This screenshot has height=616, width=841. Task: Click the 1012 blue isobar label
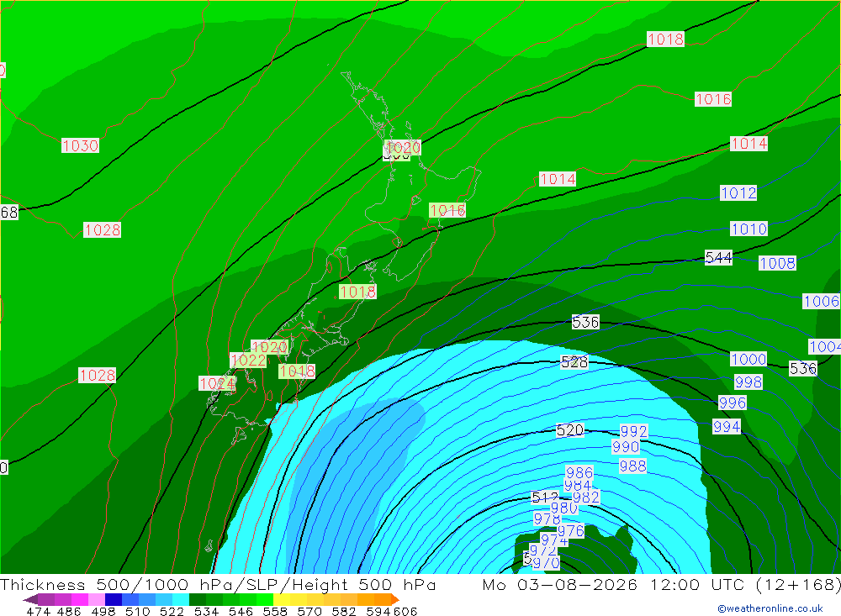(x=738, y=192)
